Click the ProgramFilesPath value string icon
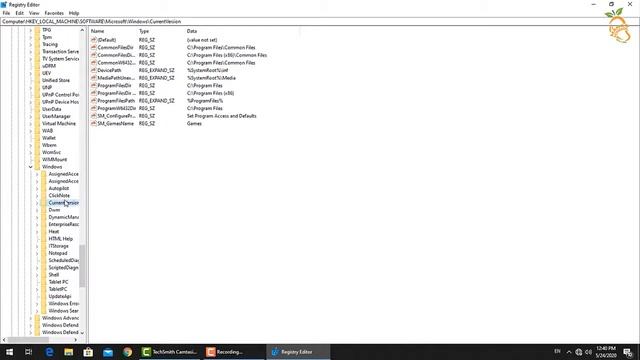 93,100
